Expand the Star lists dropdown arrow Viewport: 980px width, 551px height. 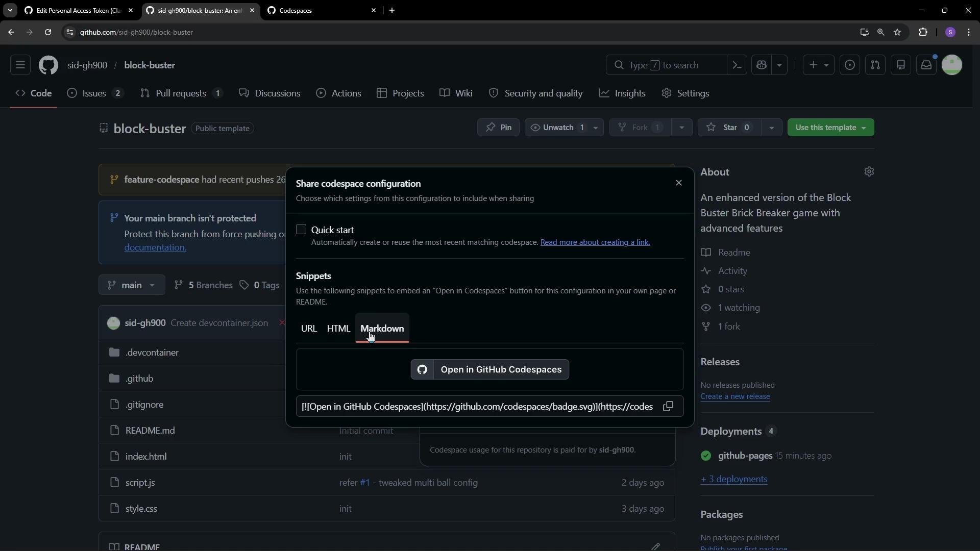point(772,128)
